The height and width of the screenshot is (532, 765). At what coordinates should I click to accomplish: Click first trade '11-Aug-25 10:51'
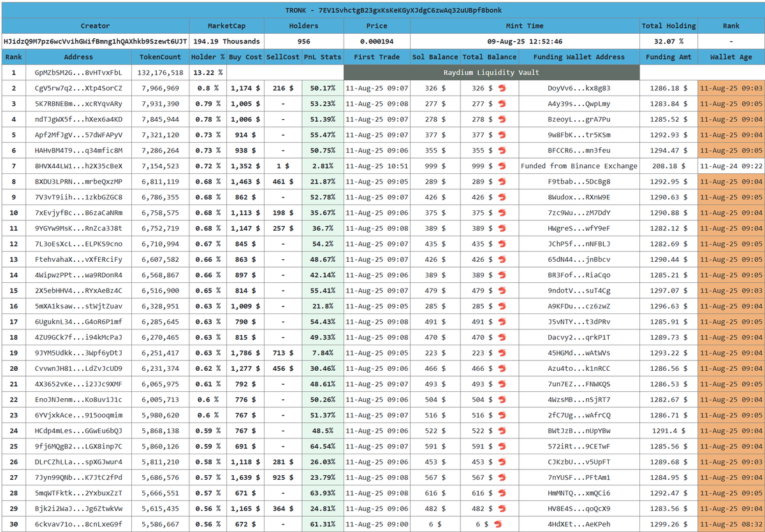coord(377,166)
